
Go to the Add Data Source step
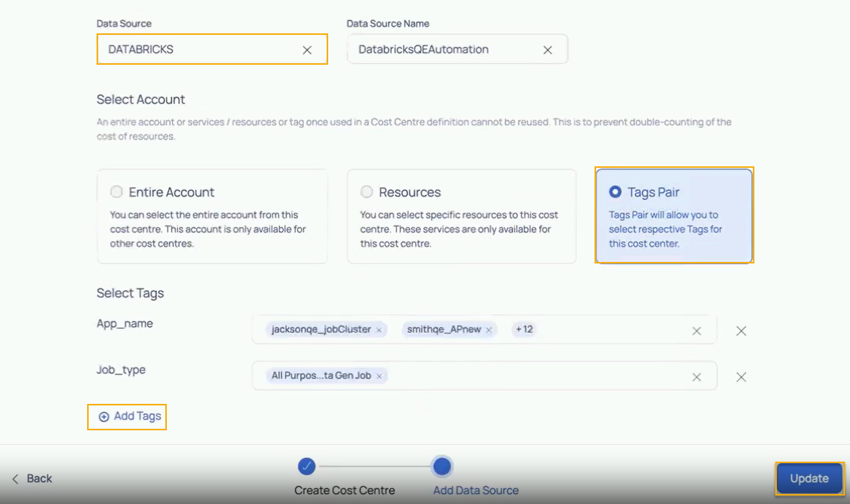(476, 491)
